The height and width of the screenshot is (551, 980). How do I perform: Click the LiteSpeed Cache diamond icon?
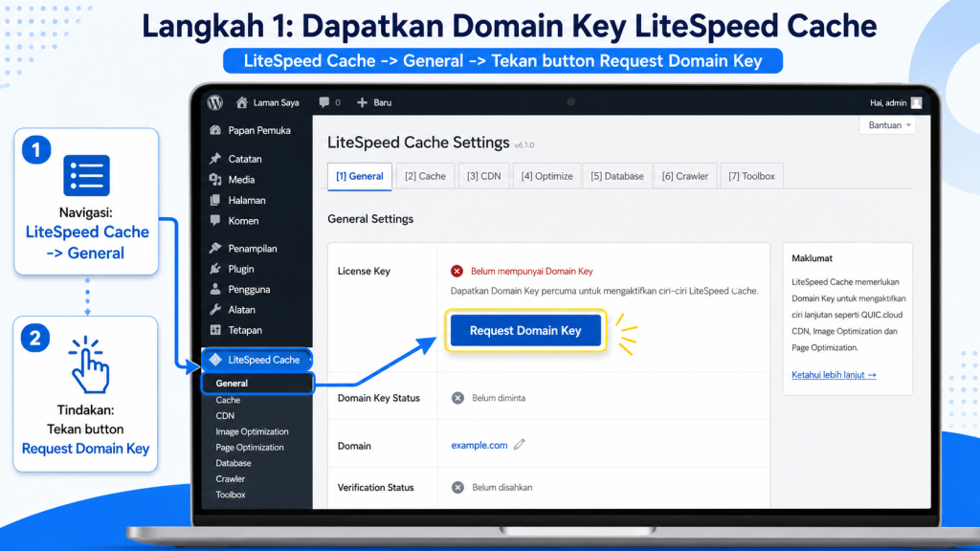(215, 360)
